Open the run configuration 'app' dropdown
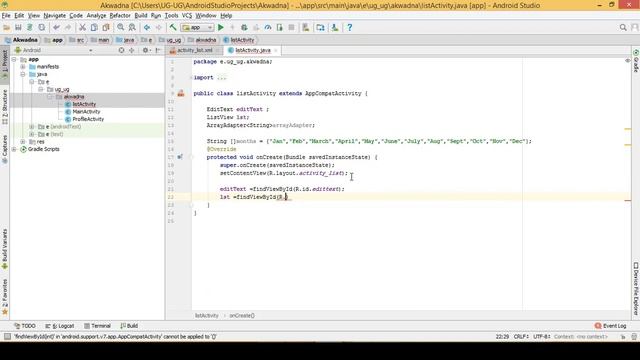The height and width of the screenshot is (360, 640). (x=198, y=28)
